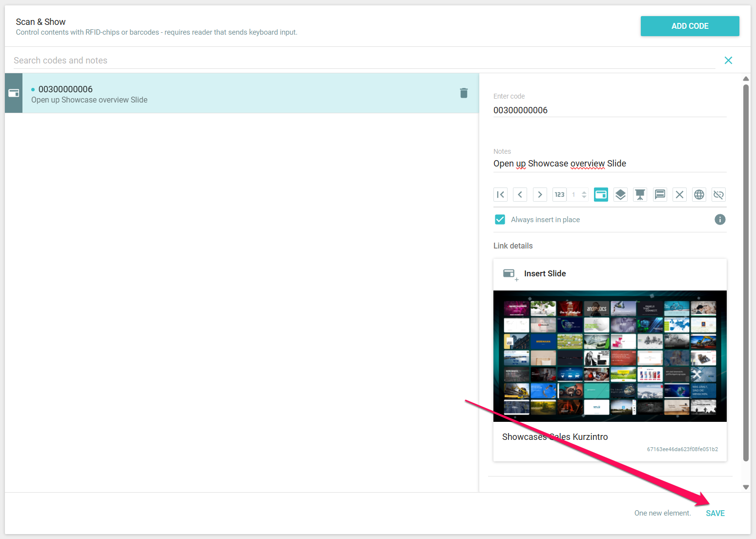Open the Showcases Sales Kurzintro slide thumbnail
This screenshot has width=756, height=539.
click(610, 356)
